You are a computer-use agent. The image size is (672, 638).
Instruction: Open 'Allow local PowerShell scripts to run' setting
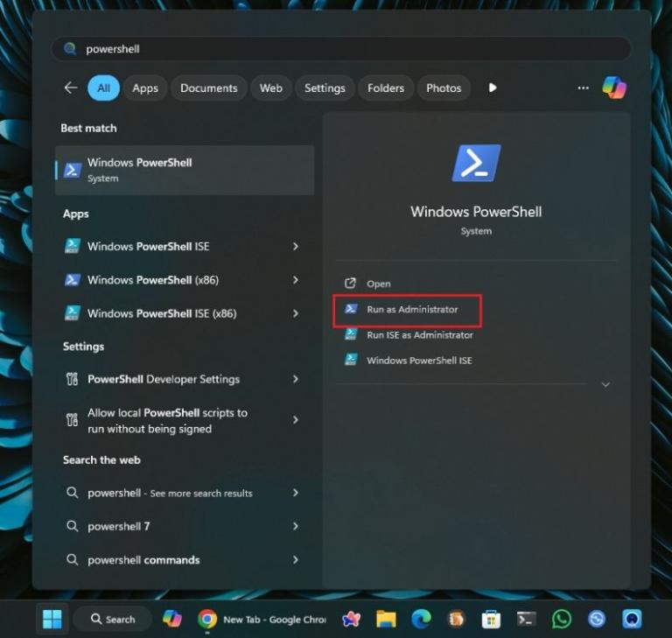(167, 421)
